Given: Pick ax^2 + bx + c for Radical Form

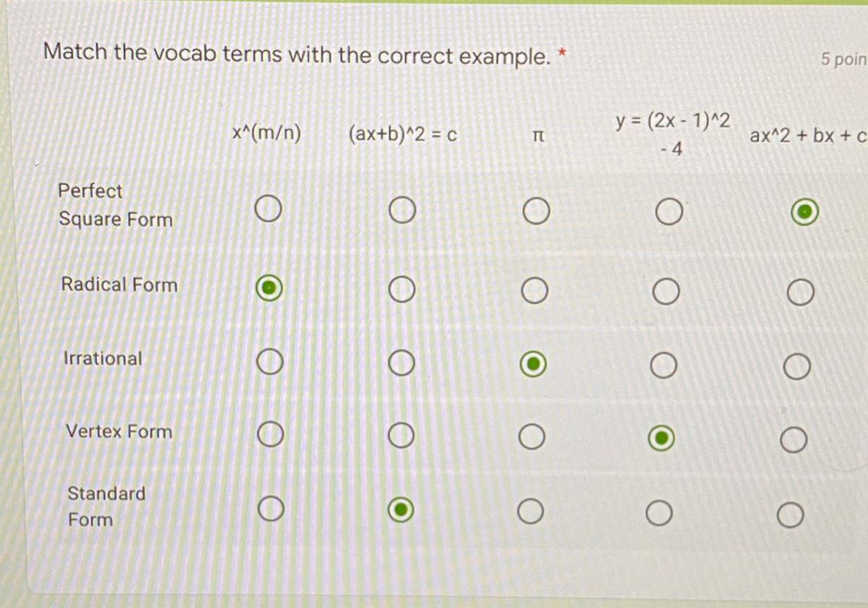Looking at the screenshot, I should pyautogui.click(x=799, y=294).
